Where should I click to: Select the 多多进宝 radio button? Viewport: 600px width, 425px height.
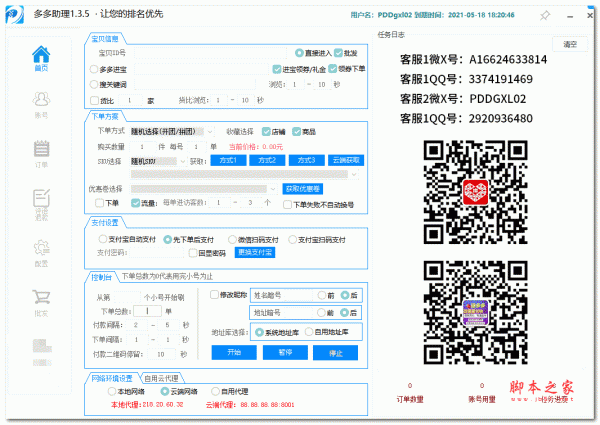[94, 69]
